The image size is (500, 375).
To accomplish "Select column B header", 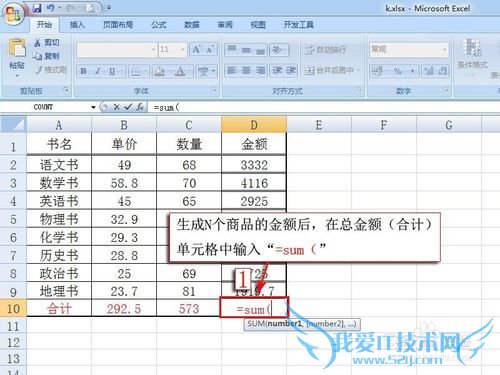I will (x=124, y=125).
